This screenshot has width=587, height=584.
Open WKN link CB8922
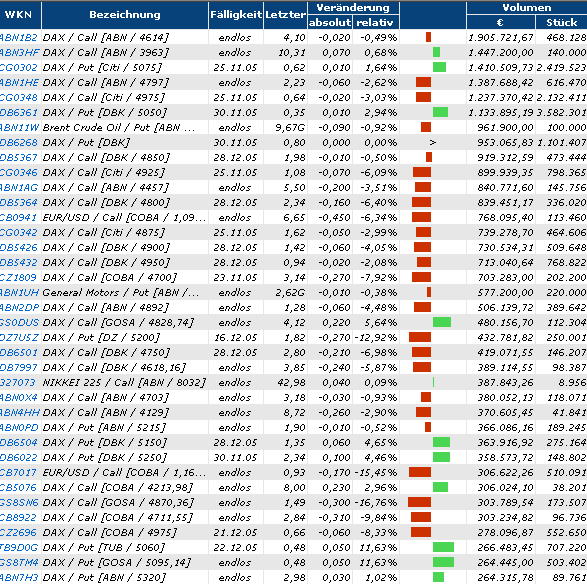(x=18, y=517)
